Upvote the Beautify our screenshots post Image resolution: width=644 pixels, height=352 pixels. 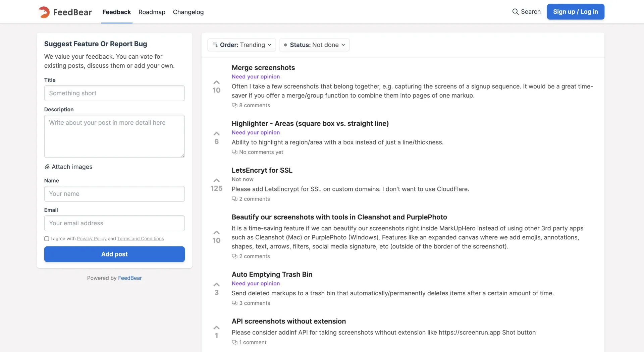217,232
